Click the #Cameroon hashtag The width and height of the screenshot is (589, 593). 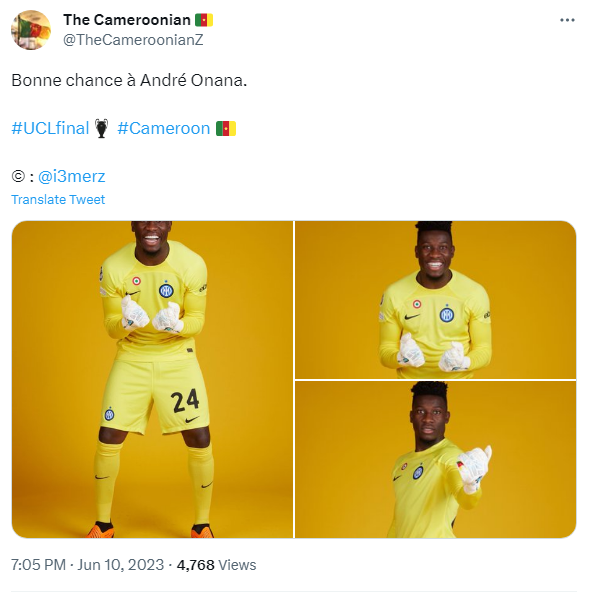point(163,128)
